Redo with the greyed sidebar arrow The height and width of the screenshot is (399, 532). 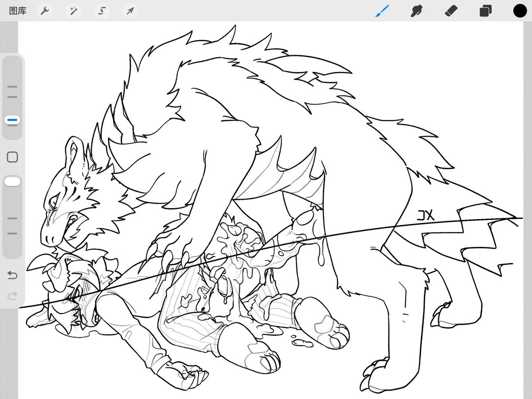12,295
